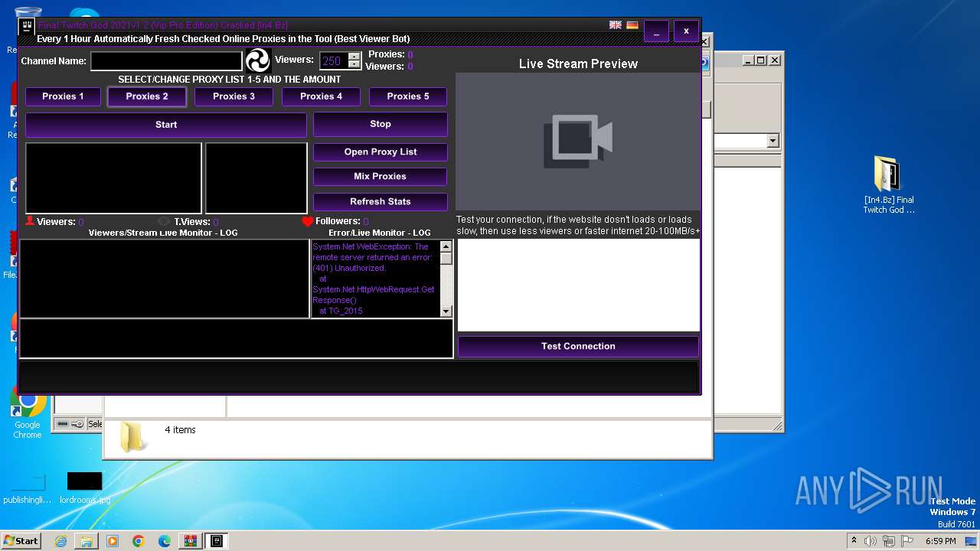
Task: Switch to WinRAR in the taskbar
Action: point(191,541)
